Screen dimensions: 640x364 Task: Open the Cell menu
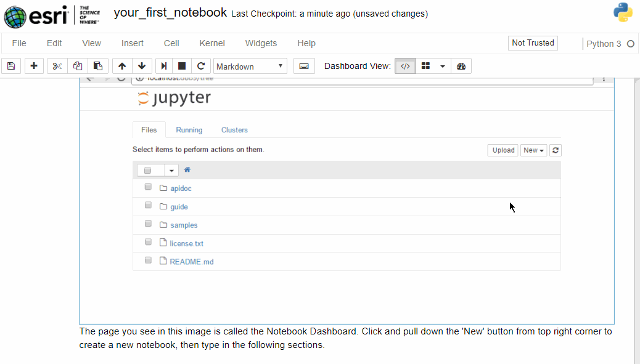171,43
